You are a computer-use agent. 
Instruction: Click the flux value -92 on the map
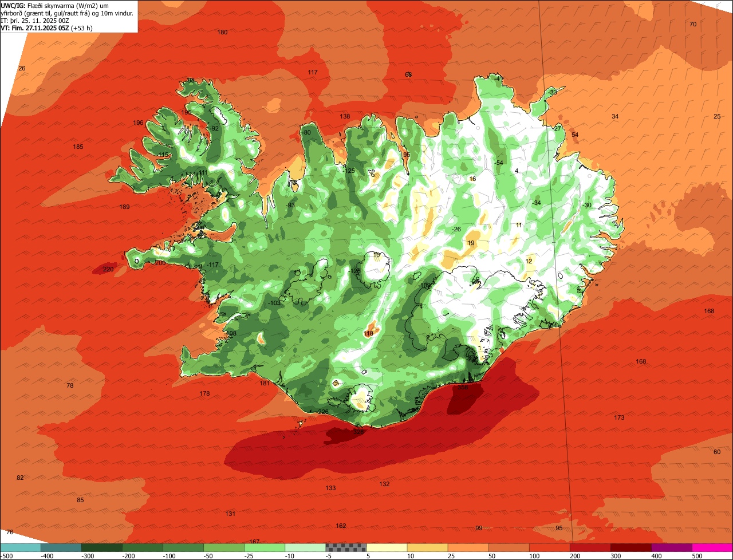click(x=214, y=128)
